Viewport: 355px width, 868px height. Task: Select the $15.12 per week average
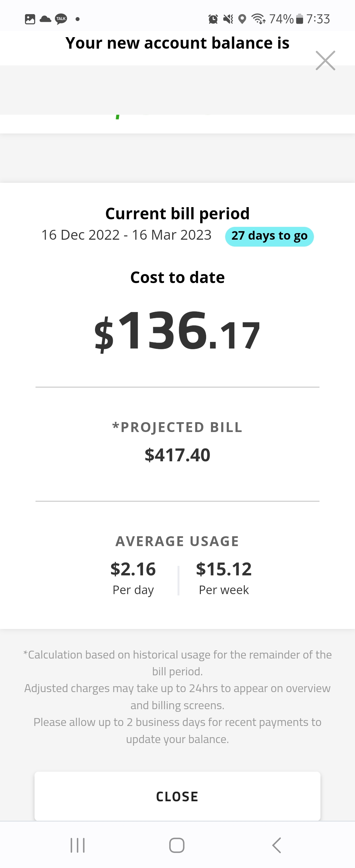[x=224, y=569]
